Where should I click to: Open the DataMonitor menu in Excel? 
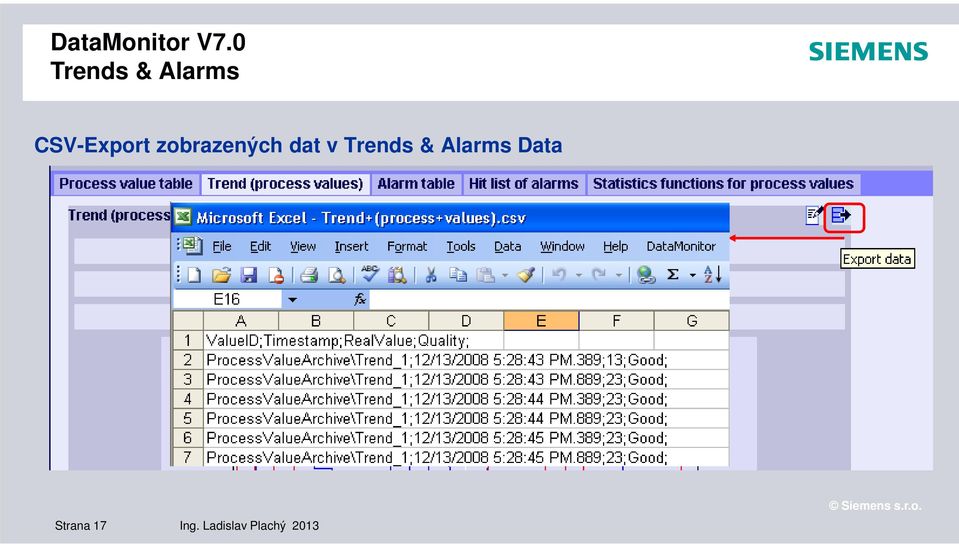[681, 247]
